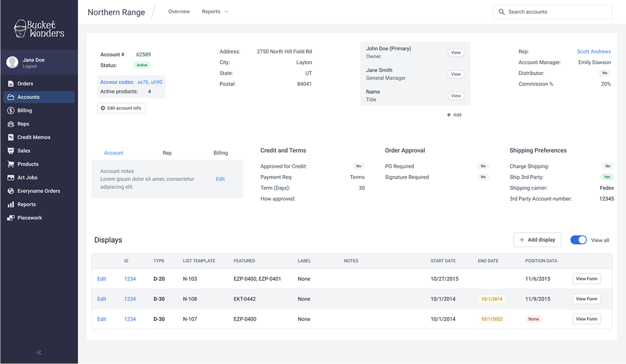Click the Everyname Orders globe icon
The image size is (626, 364).
(x=11, y=191)
